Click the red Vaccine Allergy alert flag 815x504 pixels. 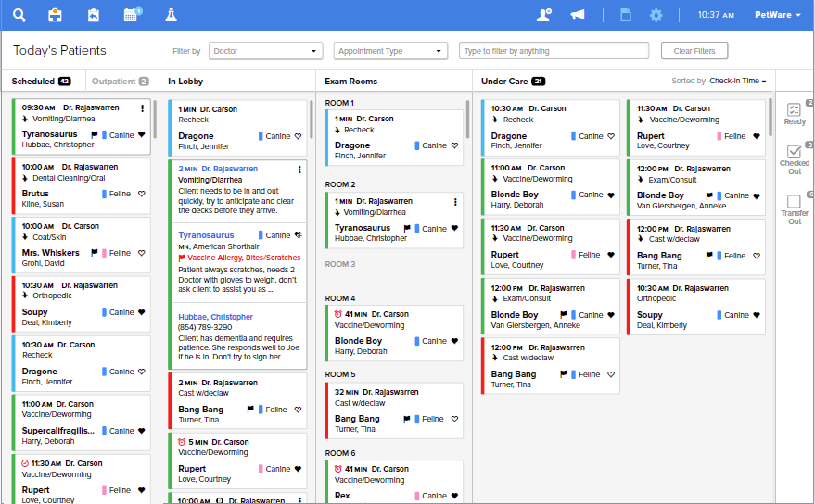(x=182, y=258)
